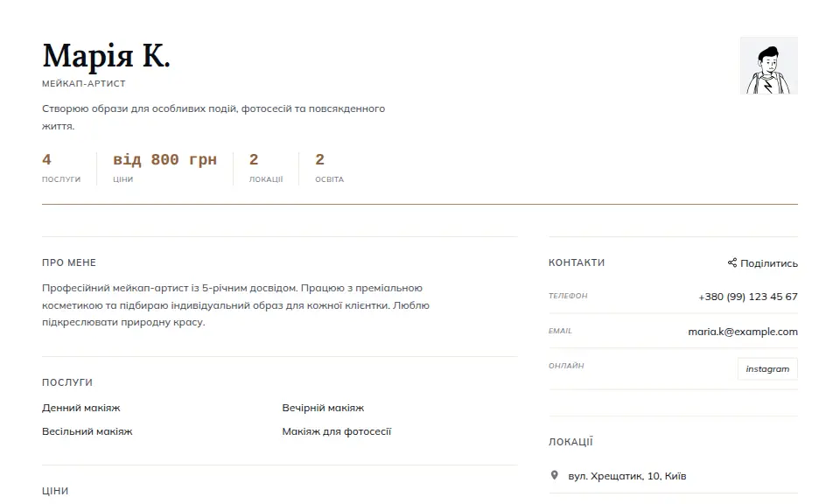Image resolution: width=840 pixels, height=504 pixels.
Task: Click the Контакти section heading
Action: click(577, 262)
